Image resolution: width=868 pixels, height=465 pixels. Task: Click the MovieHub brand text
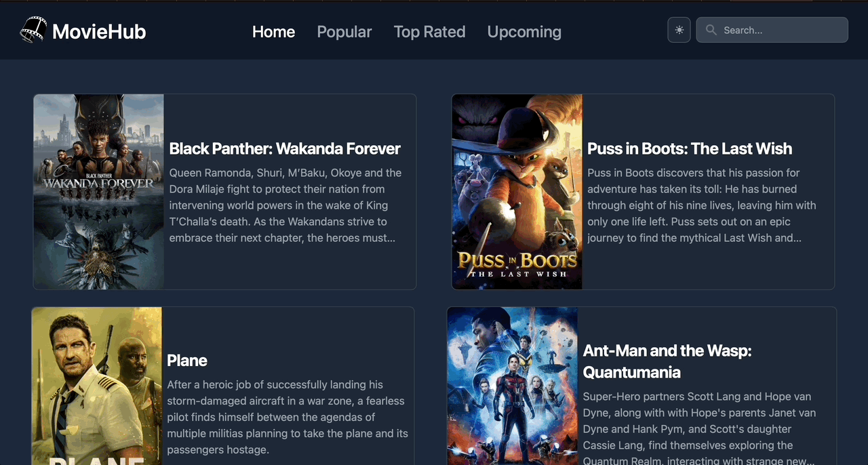(99, 31)
